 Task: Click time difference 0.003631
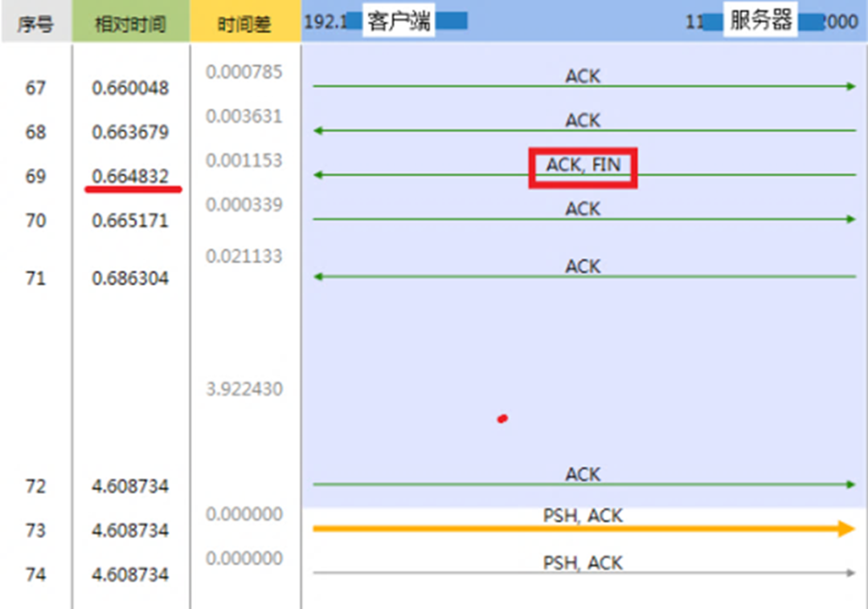pos(244,116)
